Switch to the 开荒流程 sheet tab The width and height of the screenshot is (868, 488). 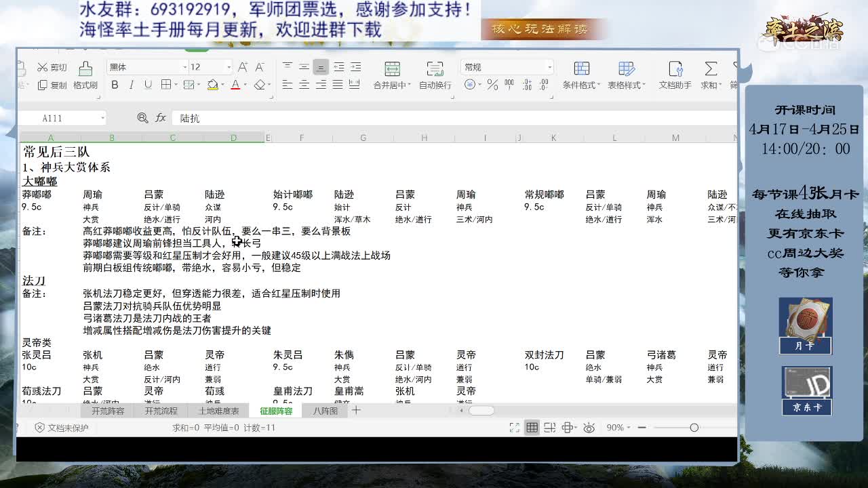coord(161,411)
